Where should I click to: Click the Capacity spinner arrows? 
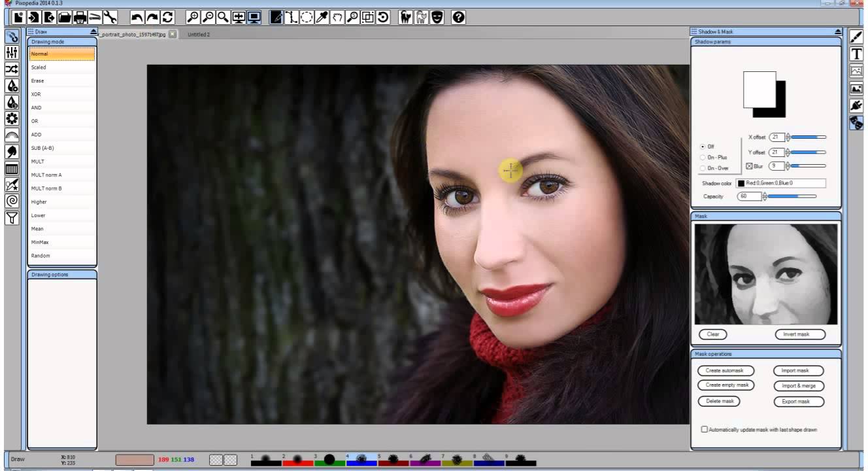[x=765, y=196]
